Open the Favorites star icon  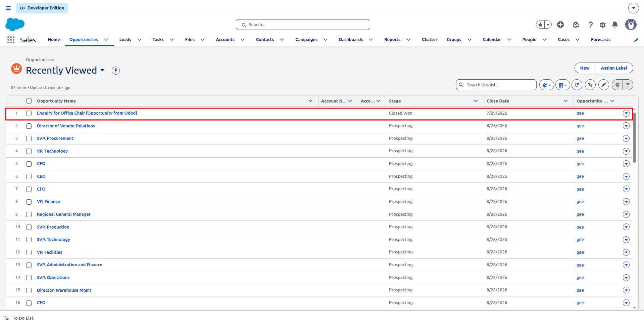point(540,25)
